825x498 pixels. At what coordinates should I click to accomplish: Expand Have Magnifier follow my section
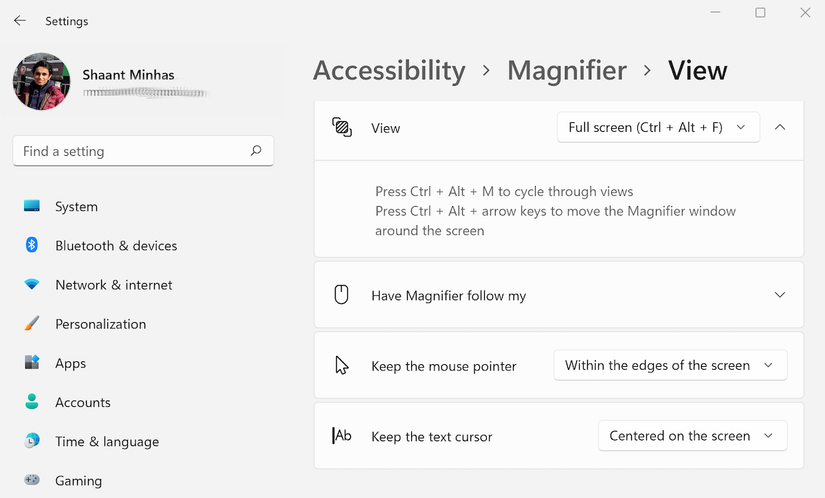click(x=780, y=295)
